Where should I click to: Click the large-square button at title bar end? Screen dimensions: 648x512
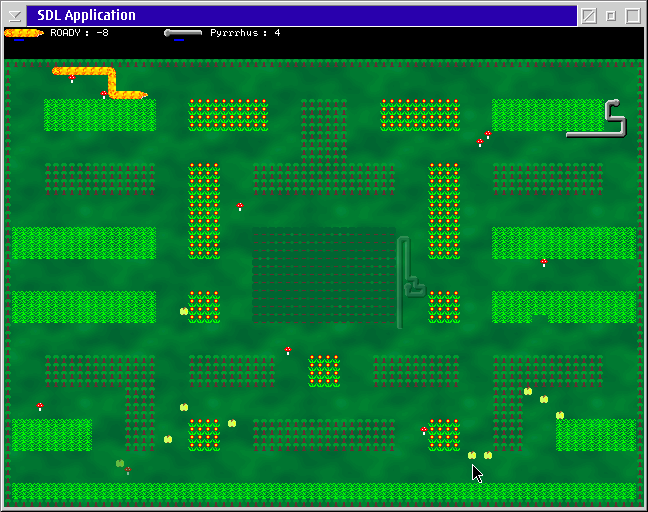pyautogui.click(x=633, y=16)
